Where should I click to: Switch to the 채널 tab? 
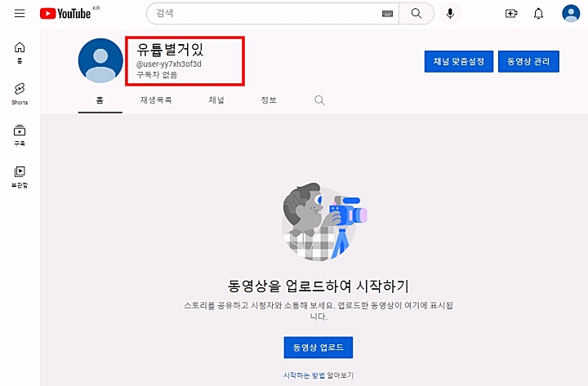pos(216,100)
